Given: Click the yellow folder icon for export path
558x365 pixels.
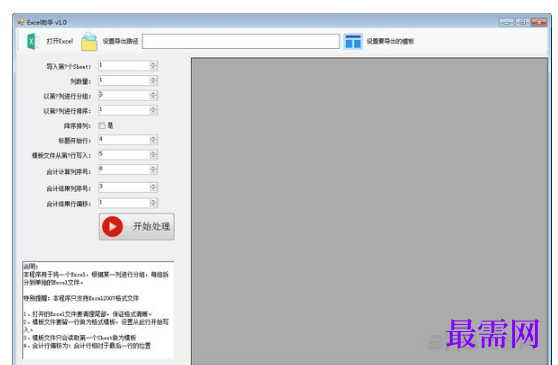Looking at the screenshot, I should coord(89,42).
